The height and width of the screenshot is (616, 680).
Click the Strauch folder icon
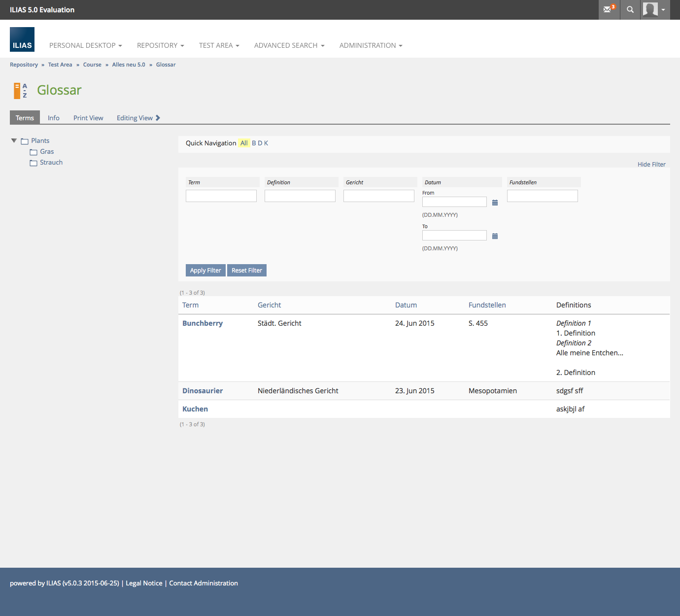point(34,163)
